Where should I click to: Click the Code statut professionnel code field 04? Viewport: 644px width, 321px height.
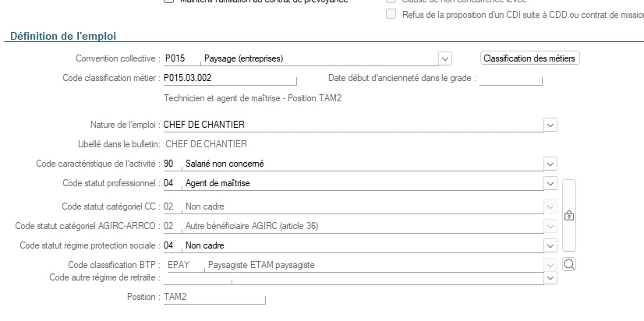point(169,184)
